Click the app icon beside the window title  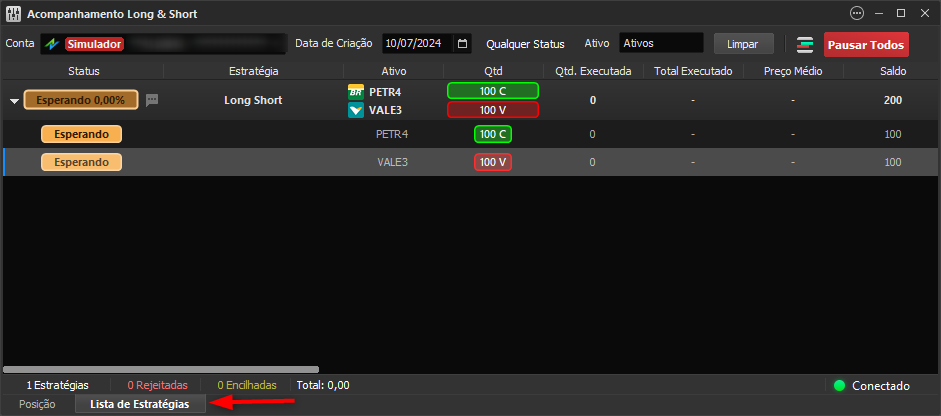point(13,13)
